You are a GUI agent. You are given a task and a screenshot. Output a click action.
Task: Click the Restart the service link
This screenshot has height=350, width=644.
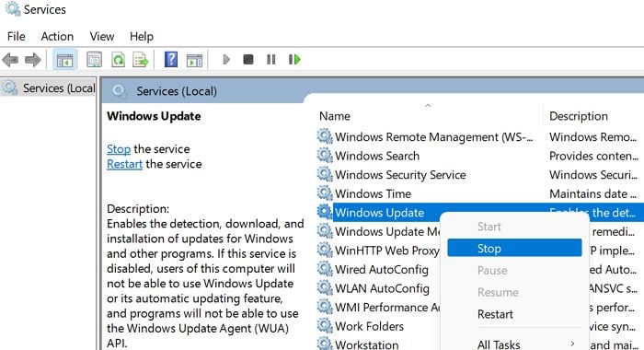pyautogui.click(x=124, y=164)
